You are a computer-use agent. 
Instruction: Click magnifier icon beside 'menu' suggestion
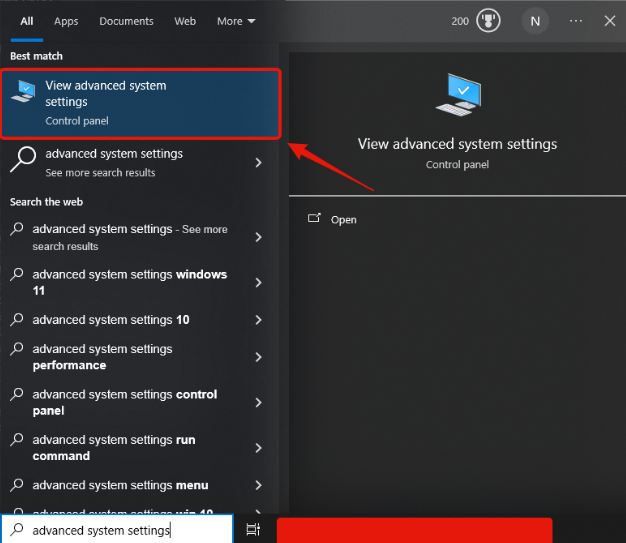[x=17, y=485]
